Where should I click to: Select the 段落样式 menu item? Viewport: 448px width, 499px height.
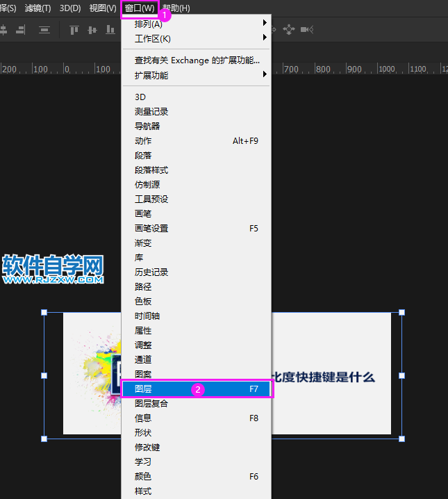coord(196,170)
